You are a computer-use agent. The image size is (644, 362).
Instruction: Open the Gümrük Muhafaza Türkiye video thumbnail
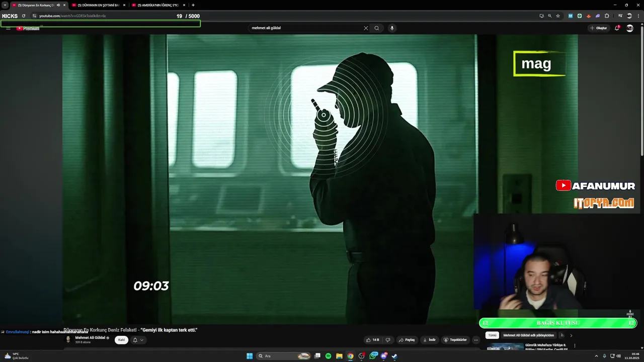click(505, 346)
